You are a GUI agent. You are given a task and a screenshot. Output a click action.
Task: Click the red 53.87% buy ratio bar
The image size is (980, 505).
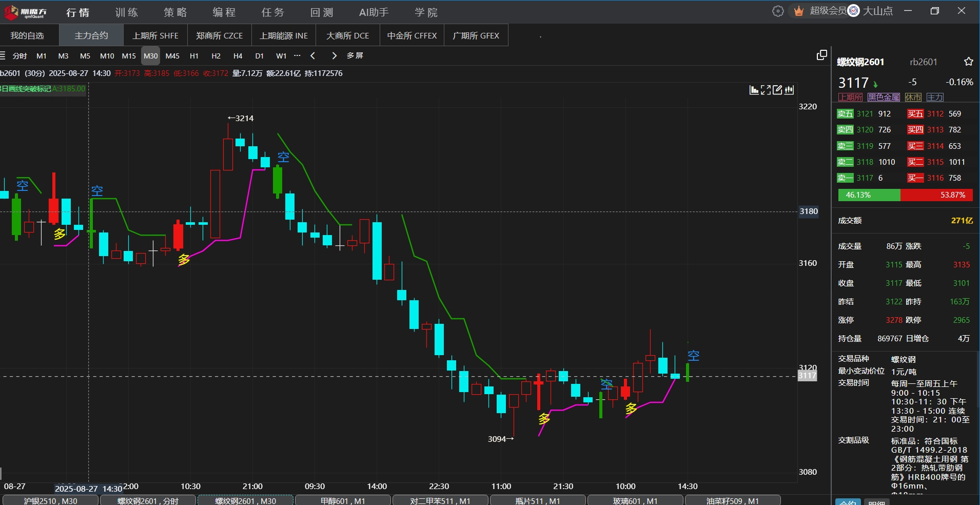tap(936, 195)
